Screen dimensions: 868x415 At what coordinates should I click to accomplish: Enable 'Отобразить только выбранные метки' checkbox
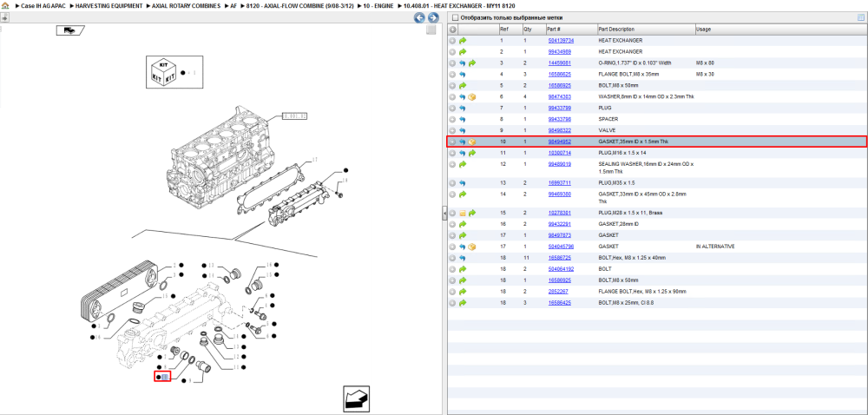click(x=455, y=17)
